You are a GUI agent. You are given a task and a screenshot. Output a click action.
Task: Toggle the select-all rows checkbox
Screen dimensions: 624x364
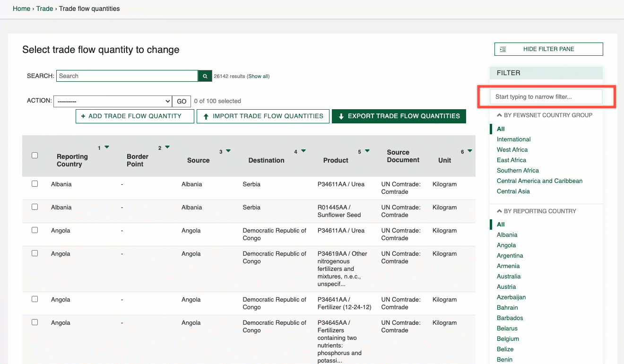[35, 156]
